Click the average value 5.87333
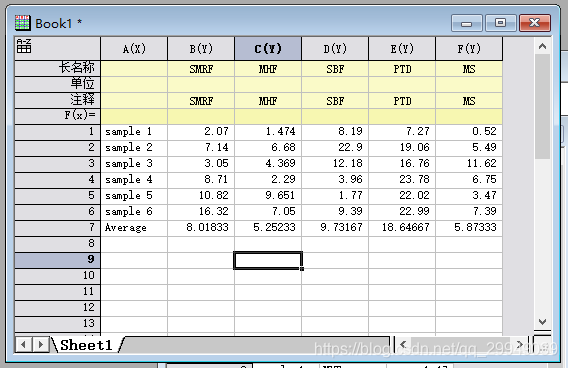Screen dimensions: 568x368 coord(469,228)
